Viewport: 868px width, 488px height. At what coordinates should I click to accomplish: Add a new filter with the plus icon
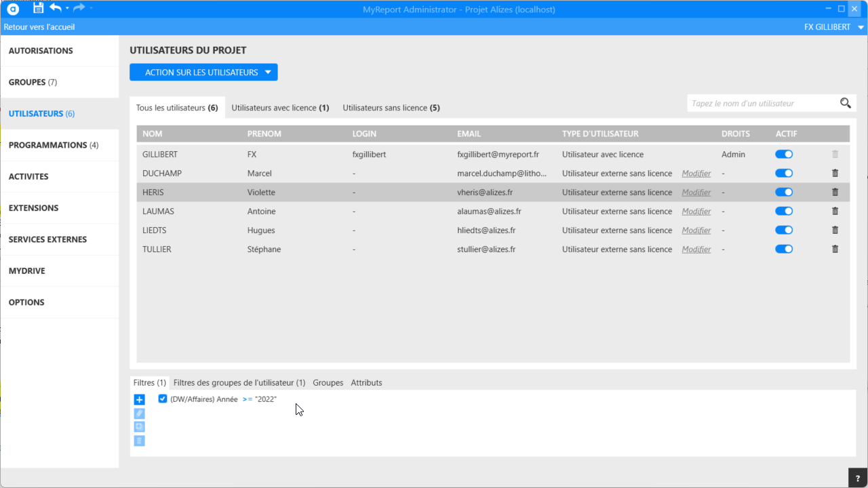[139, 400]
